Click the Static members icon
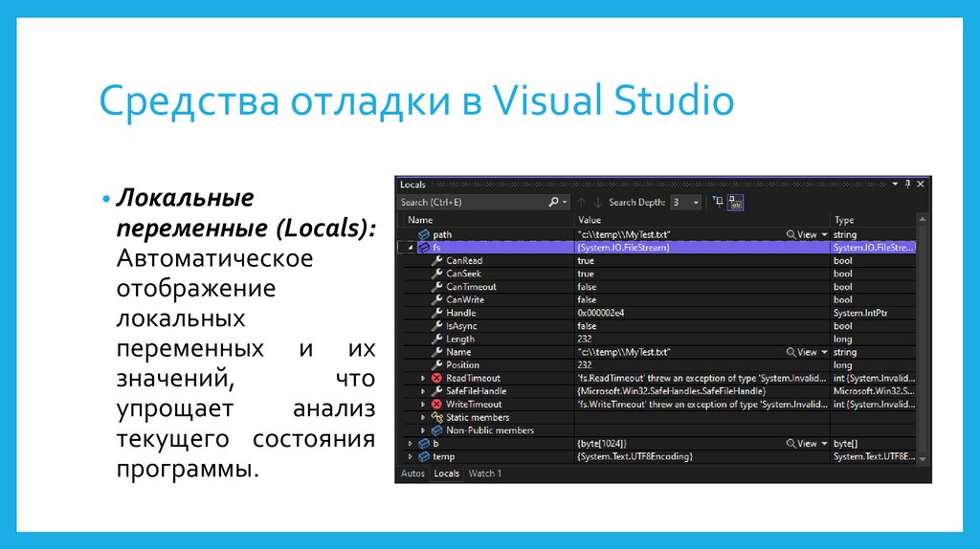Image resolution: width=980 pixels, height=549 pixels. click(436, 417)
